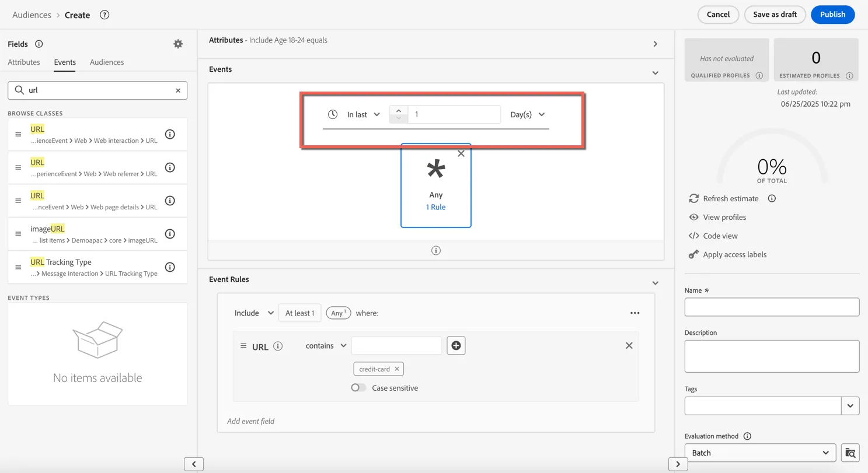Open the Day(s) unit dropdown

pyautogui.click(x=527, y=114)
